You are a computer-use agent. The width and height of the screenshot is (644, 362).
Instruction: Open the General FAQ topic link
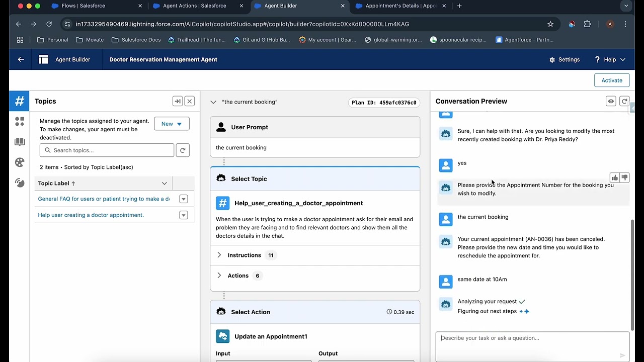point(104,199)
